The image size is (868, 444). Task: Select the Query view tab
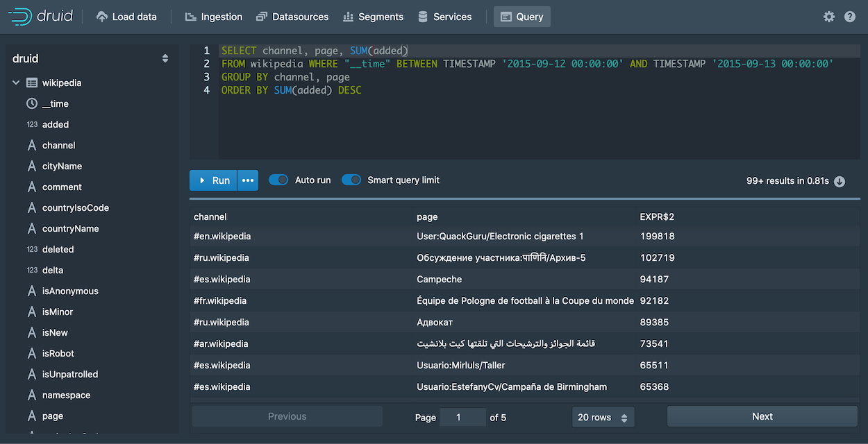tap(522, 17)
